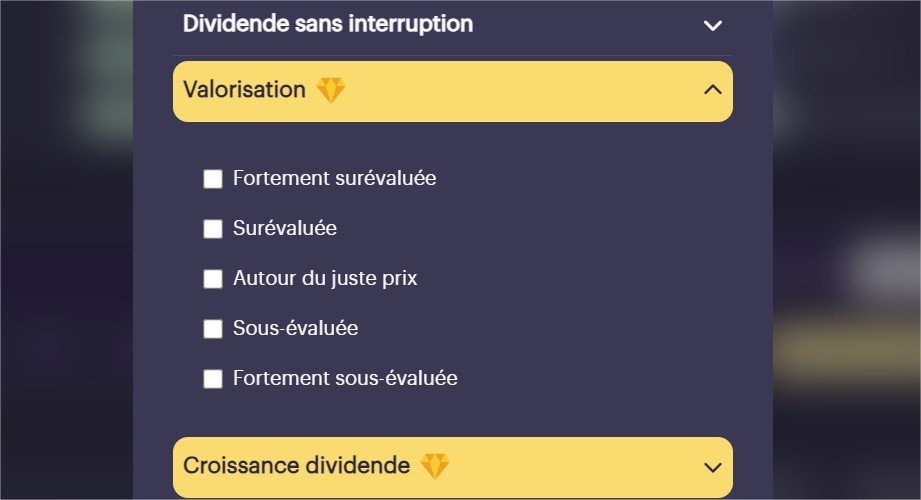Click the Valorisation section header
The width and height of the screenshot is (921, 500).
(453, 91)
